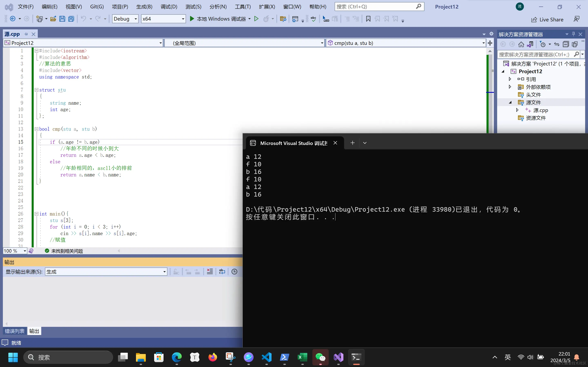
Task: Click Clear All icon in output panel
Action: 210,272
